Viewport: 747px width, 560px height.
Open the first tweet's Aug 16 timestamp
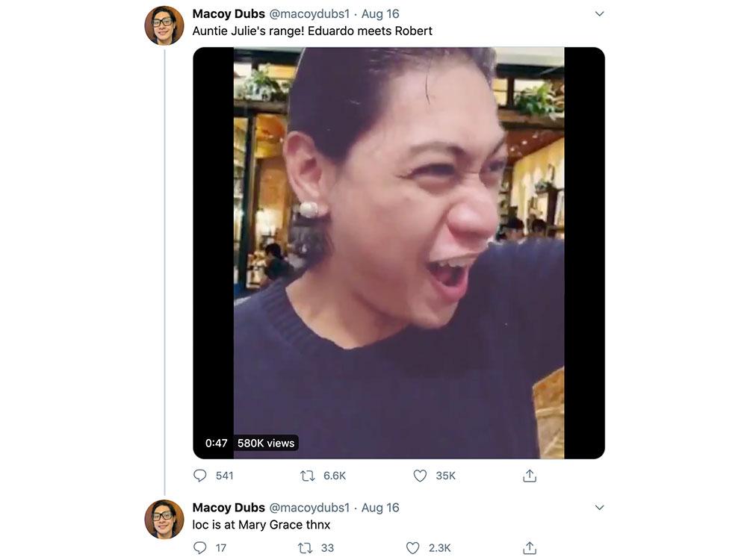coord(380,13)
